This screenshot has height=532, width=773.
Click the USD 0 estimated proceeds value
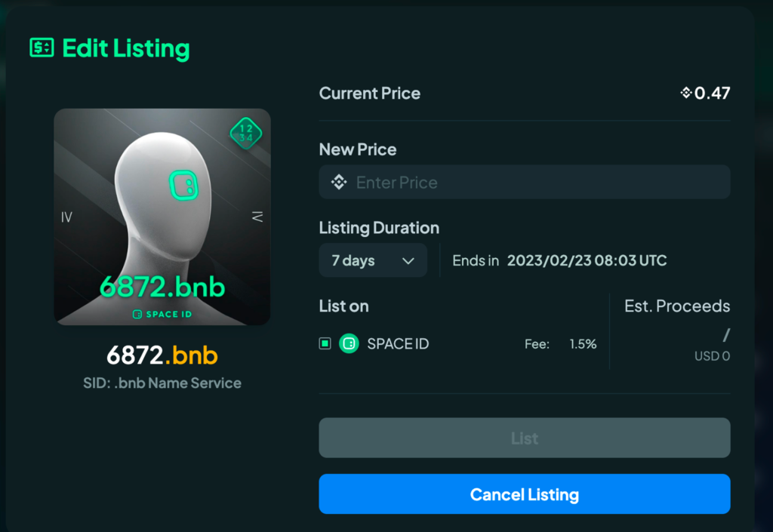(x=712, y=355)
